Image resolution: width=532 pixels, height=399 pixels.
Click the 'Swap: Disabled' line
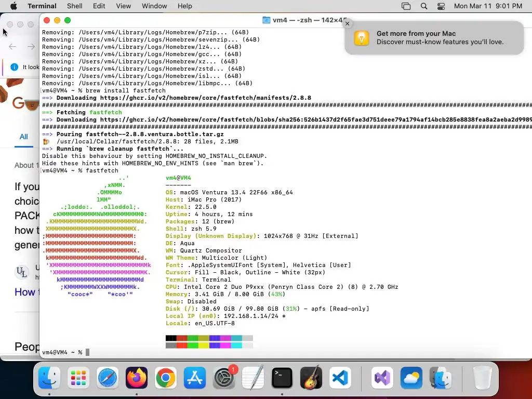pos(191,301)
